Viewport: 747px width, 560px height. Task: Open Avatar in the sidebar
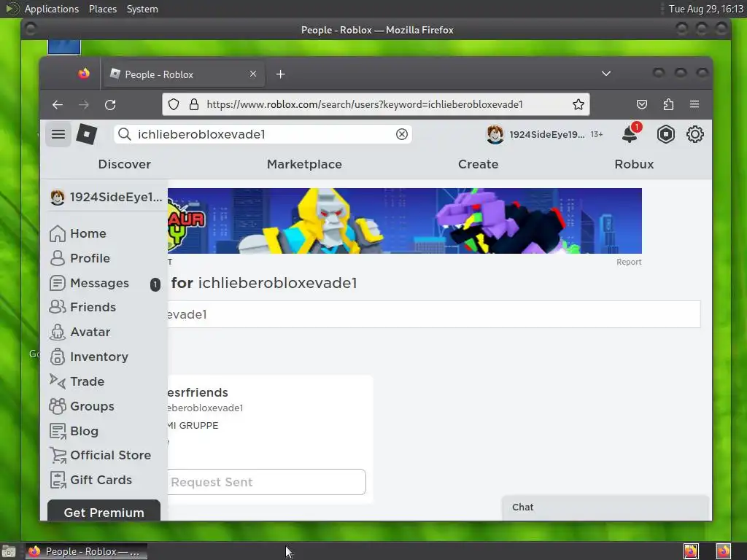tap(80, 332)
